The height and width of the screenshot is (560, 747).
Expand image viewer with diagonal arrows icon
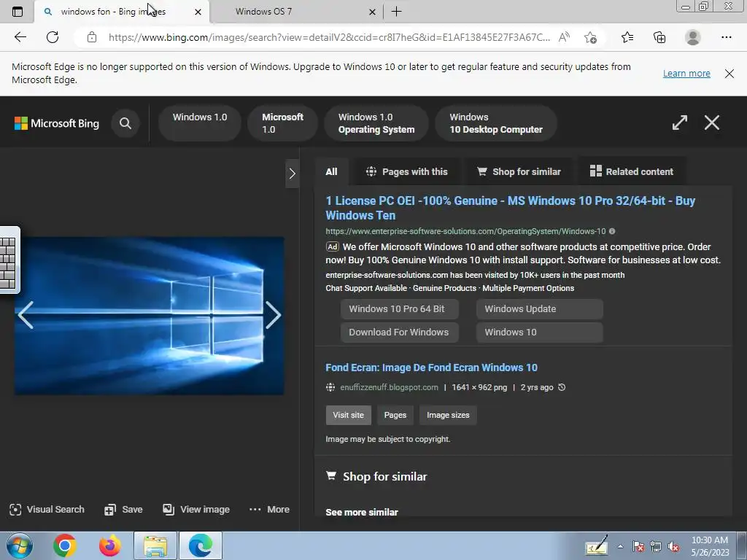[x=680, y=122]
